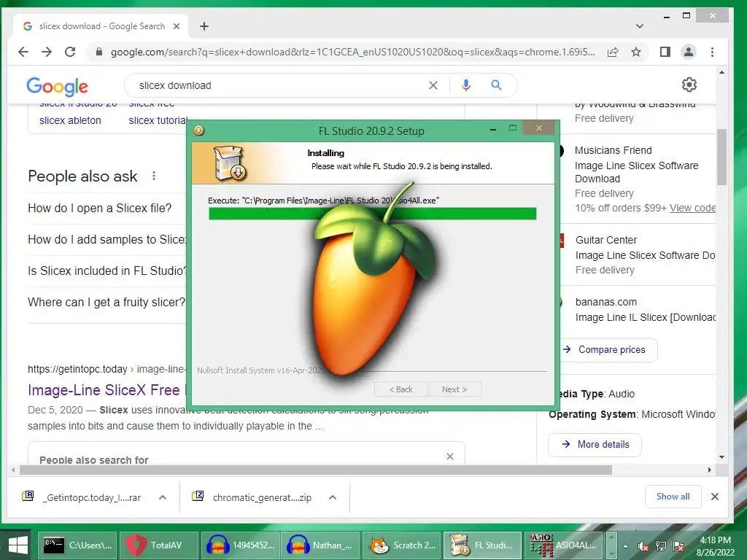Bookmark this page with the star icon
This screenshot has width=747, height=560.
click(636, 52)
